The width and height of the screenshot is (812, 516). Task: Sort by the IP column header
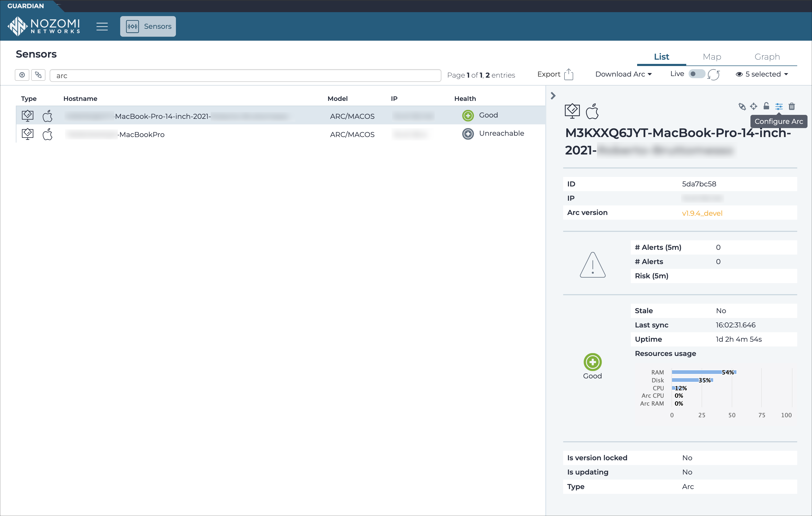(394, 98)
